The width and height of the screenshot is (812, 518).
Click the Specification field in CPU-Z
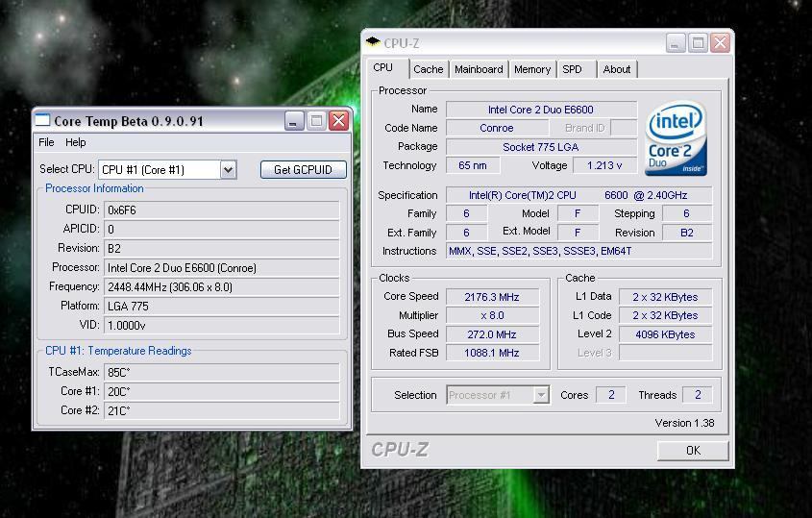[x=578, y=195]
